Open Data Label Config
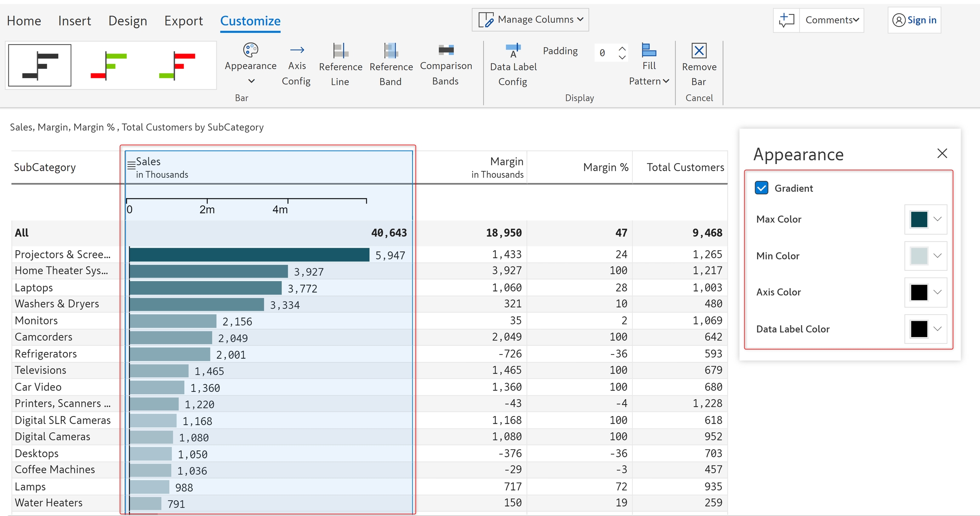 pos(513,51)
